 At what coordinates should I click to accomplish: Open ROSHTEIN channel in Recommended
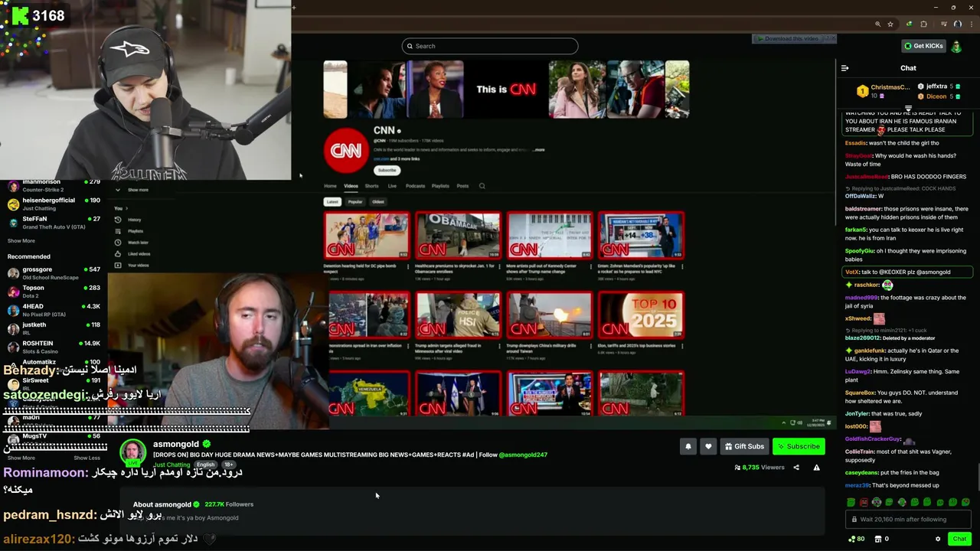[x=54, y=347]
